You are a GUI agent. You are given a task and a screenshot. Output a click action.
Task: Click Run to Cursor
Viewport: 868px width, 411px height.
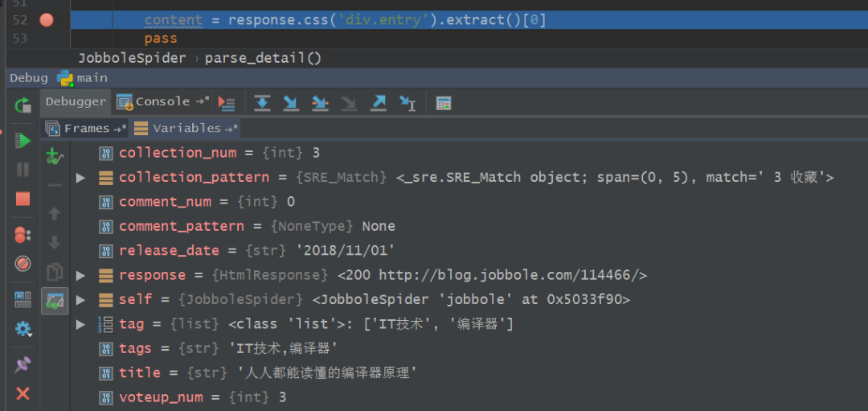click(x=407, y=102)
